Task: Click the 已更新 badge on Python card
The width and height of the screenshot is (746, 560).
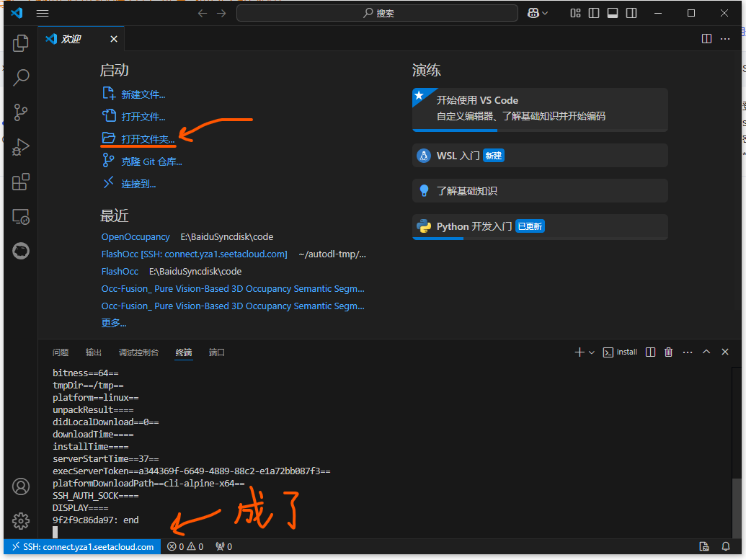Action: 530,226
